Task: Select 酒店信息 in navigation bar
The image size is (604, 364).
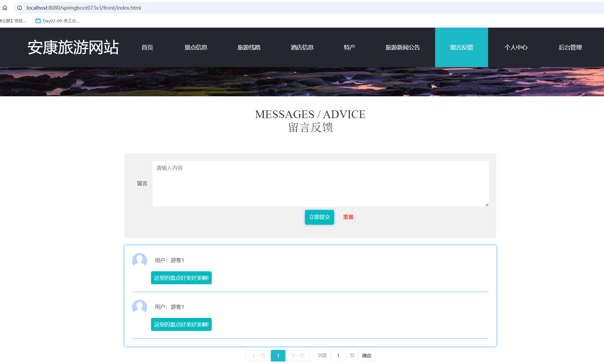Action: coord(302,47)
